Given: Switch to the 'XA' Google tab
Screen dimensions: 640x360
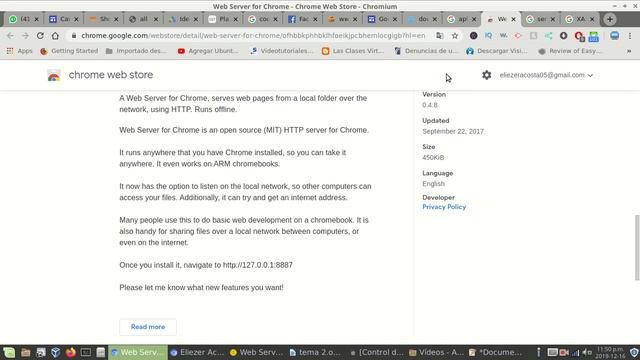Looking at the screenshot, I should point(580,19).
